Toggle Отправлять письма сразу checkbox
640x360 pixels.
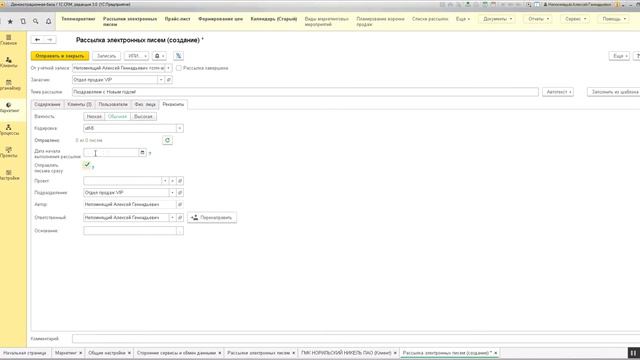tap(87, 164)
